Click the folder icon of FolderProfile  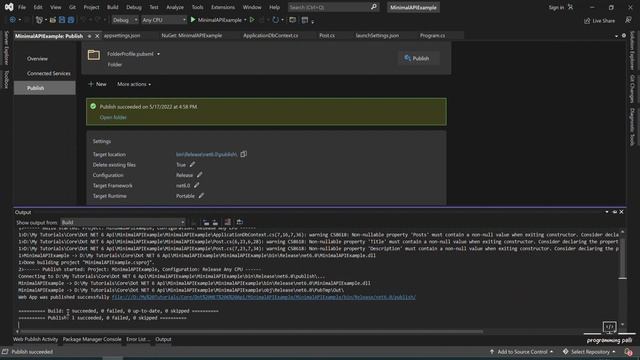tap(94, 55)
